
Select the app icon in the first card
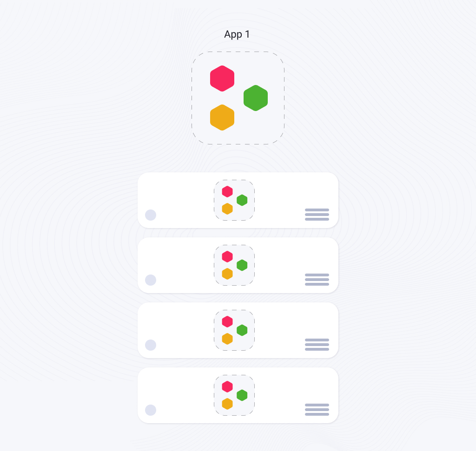[234, 200]
